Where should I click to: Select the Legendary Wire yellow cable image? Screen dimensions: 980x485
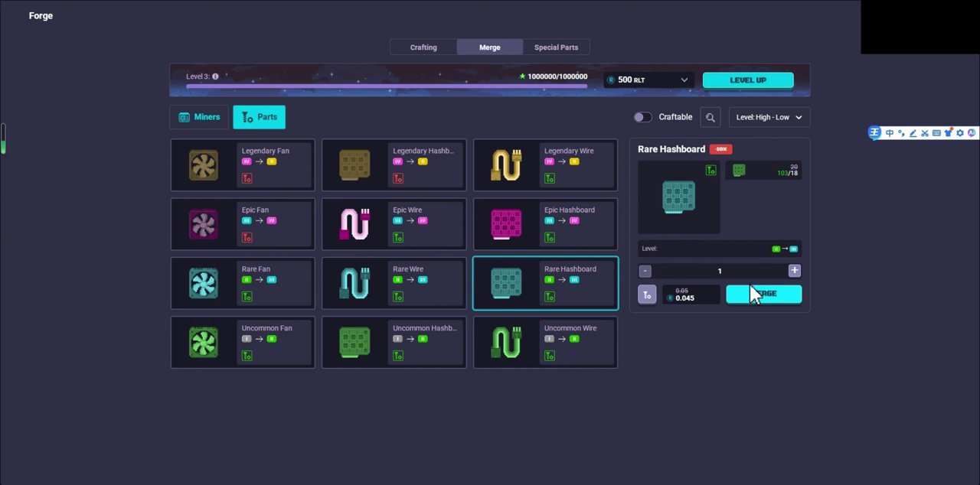click(506, 164)
